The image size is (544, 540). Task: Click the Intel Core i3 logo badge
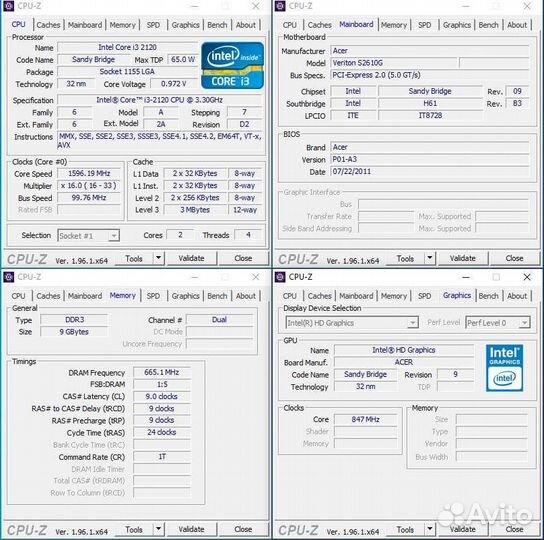(x=232, y=66)
